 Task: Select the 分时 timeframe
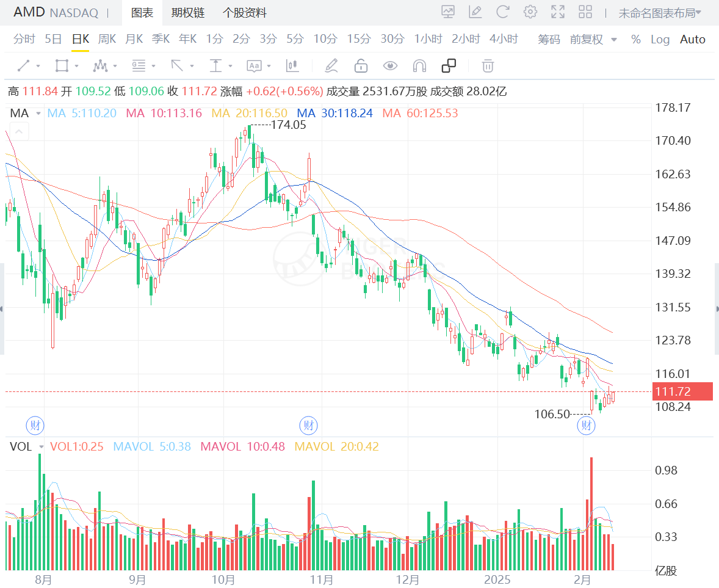point(24,39)
